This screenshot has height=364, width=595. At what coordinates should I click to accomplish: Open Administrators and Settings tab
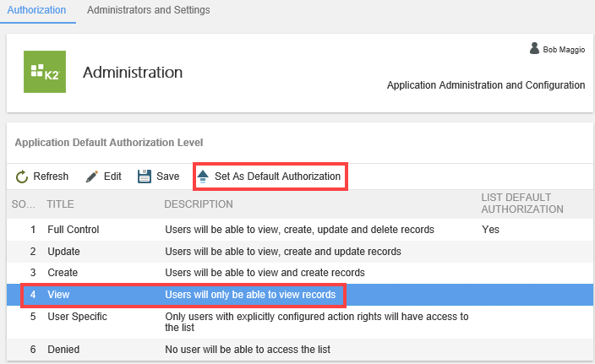(148, 10)
